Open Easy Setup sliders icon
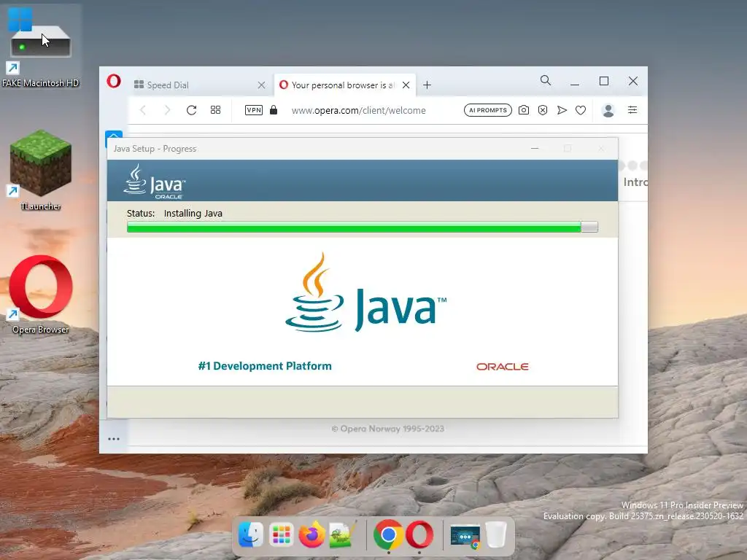Viewport: 747px width, 560px height. tap(632, 110)
